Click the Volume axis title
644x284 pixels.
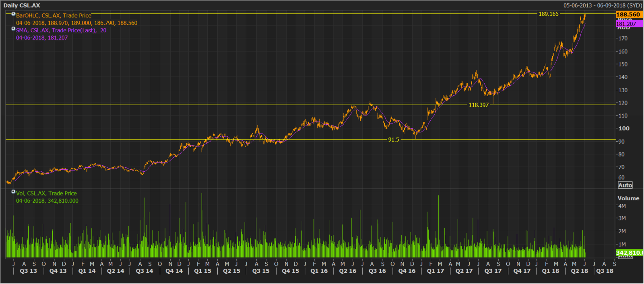pos(628,198)
